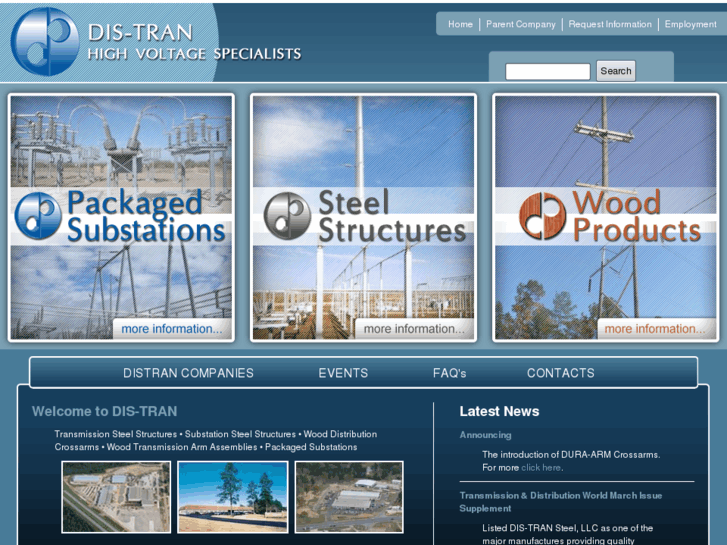727x545 pixels.
Task: Open Transmission & Distribution World March Issue headline
Action: click(x=561, y=502)
